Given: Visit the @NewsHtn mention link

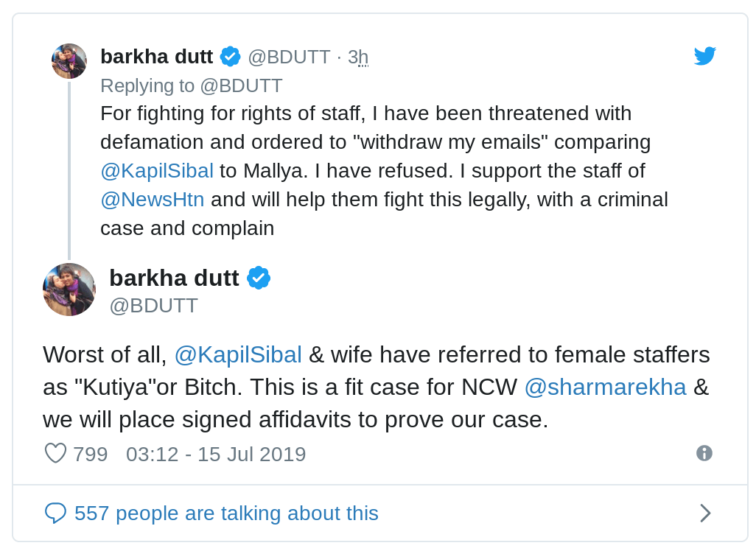Looking at the screenshot, I should (152, 200).
